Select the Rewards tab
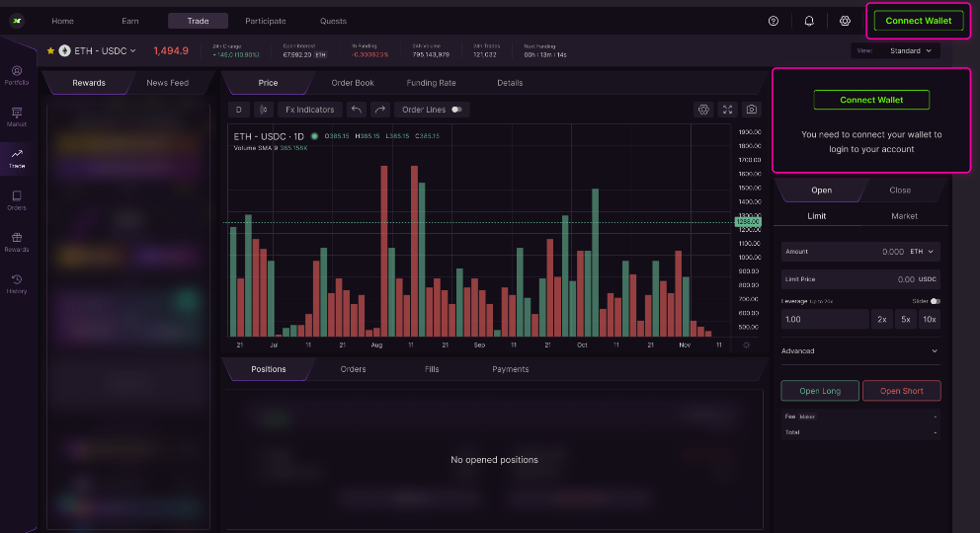The width and height of the screenshot is (980, 533). pos(89,83)
